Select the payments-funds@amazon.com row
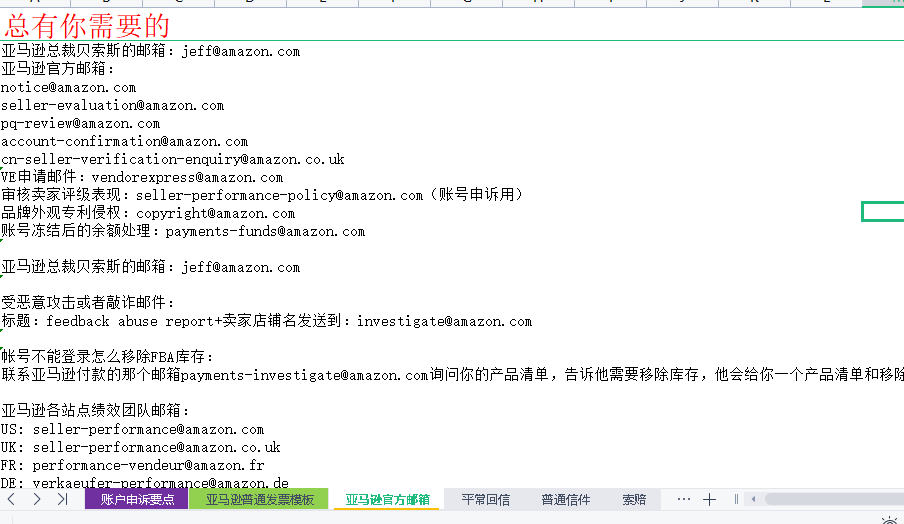Viewport: 904px width, 524px height. [183, 231]
